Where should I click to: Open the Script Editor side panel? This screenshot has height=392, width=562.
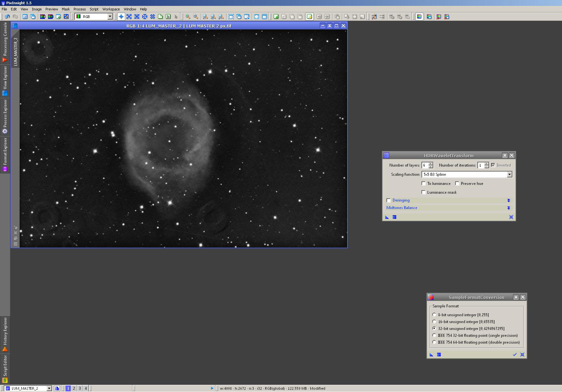tap(5, 370)
